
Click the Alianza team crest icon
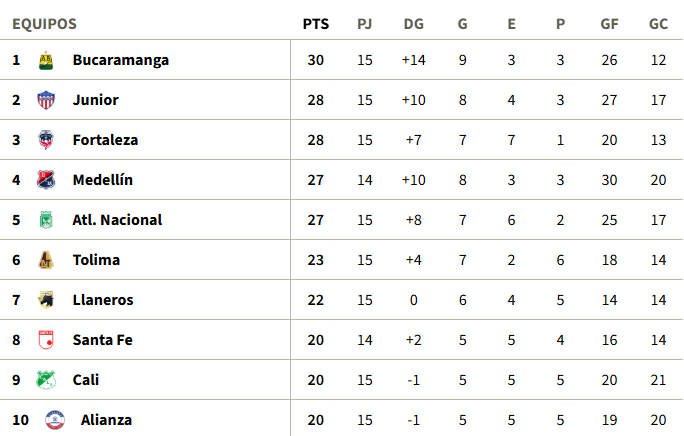click(54, 420)
